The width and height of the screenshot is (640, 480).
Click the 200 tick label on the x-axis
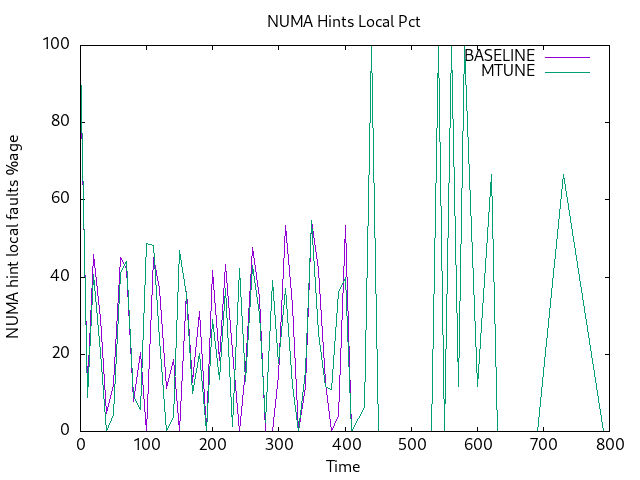coord(213,445)
